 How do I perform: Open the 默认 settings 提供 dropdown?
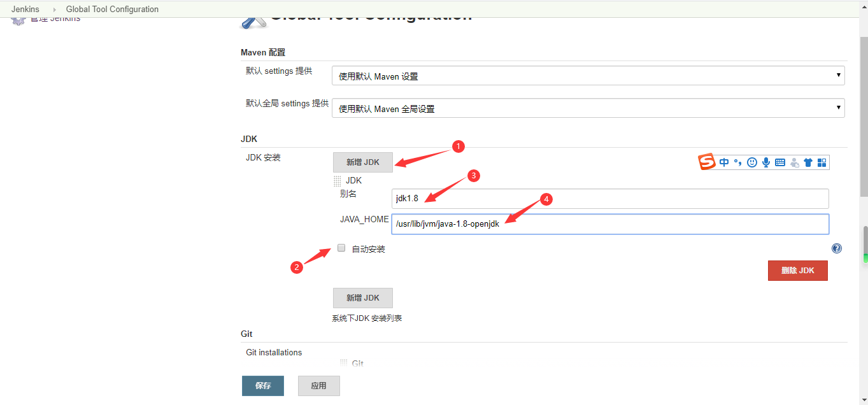click(x=588, y=76)
